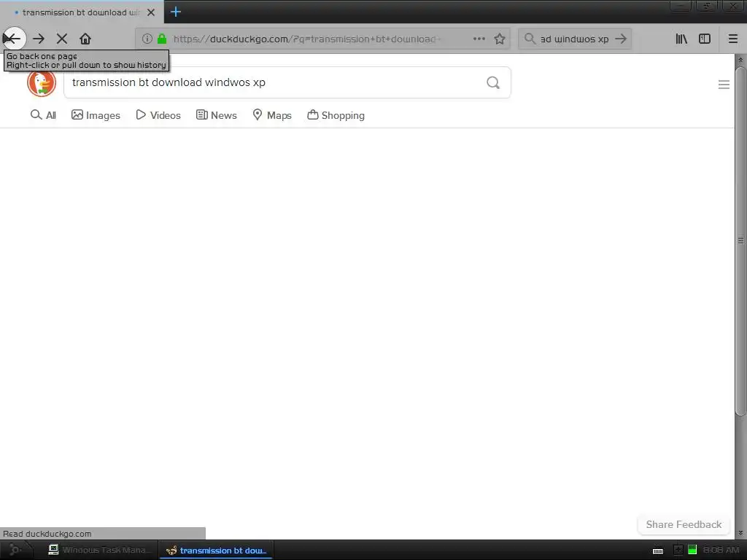The height and width of the screenshot is (560, 747).
Task: Click the vertical scrollbar thumb
Action: [740, 242]
